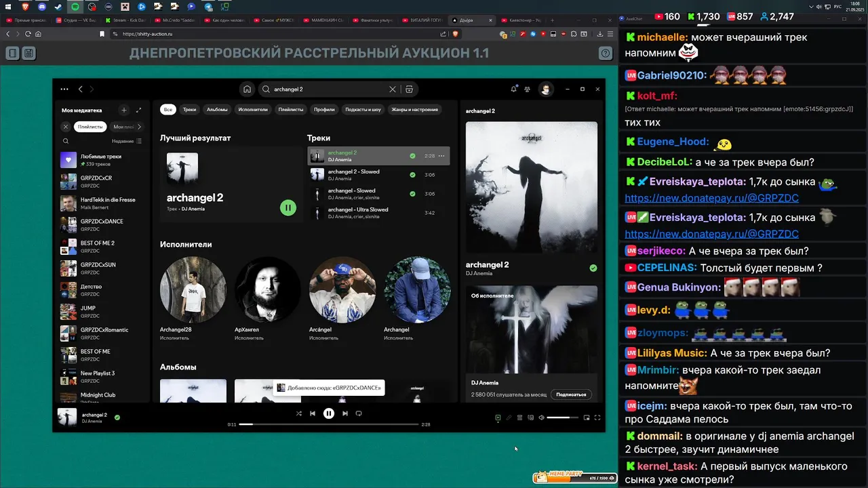Expand the library panel with arrows icon

(138, 110)
